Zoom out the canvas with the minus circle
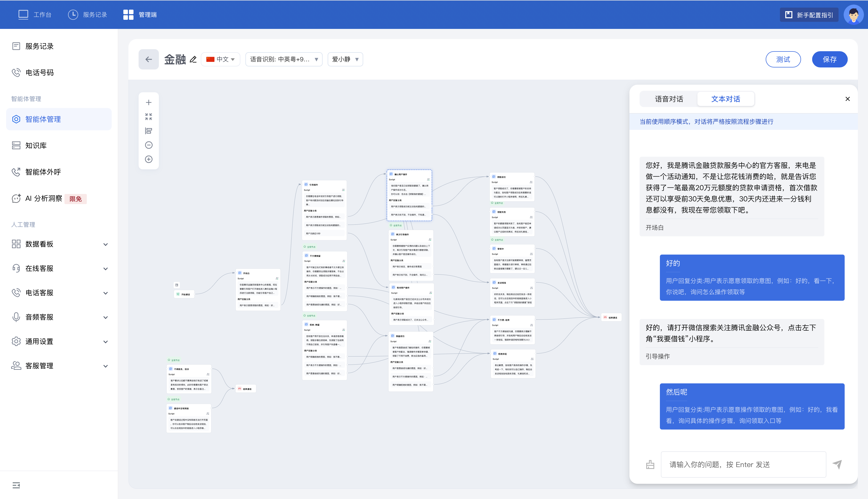This screenshot has width=868, height=499. (148, 145)
